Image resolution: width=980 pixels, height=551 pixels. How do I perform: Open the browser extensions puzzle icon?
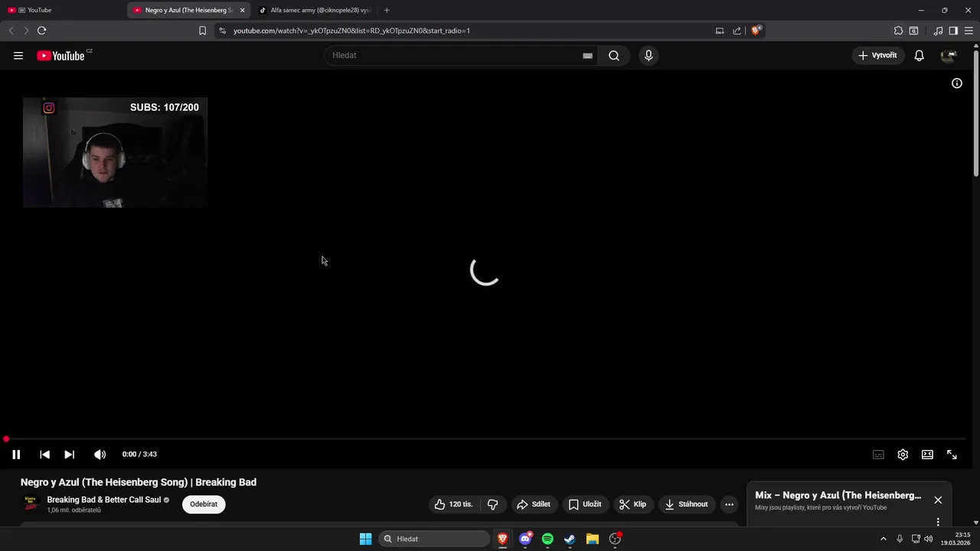click(898, 31)
